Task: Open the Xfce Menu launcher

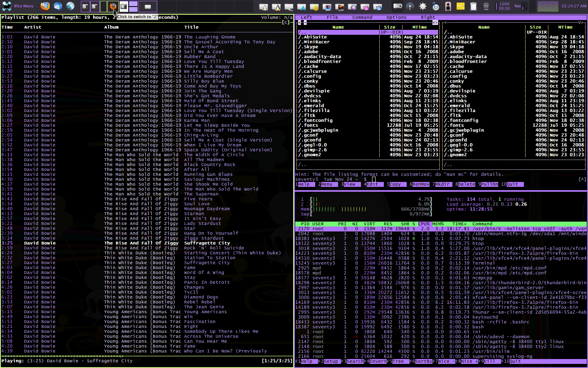Action: click(x=18, y=6)
